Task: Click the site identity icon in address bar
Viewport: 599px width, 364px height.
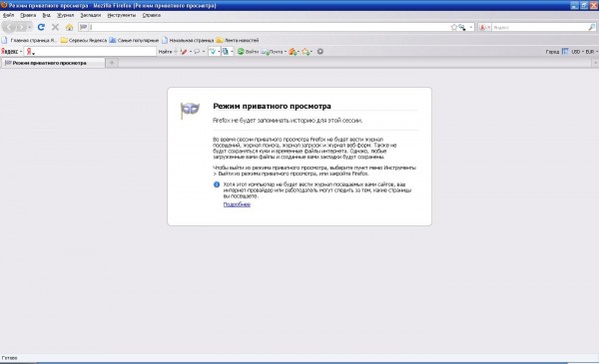Action: (x=83, y=27)
